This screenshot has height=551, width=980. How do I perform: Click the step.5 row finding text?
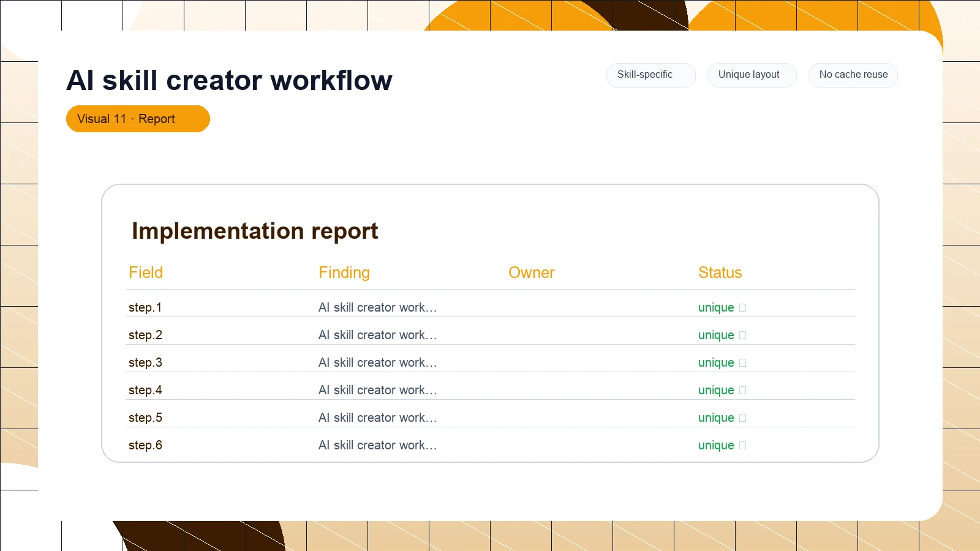(378, 418)
